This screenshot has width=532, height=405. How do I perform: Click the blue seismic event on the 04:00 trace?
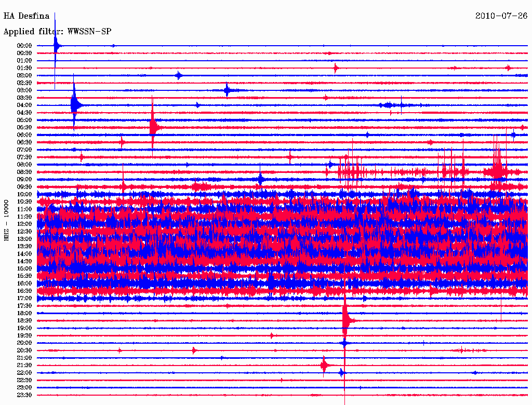(75, 105)
